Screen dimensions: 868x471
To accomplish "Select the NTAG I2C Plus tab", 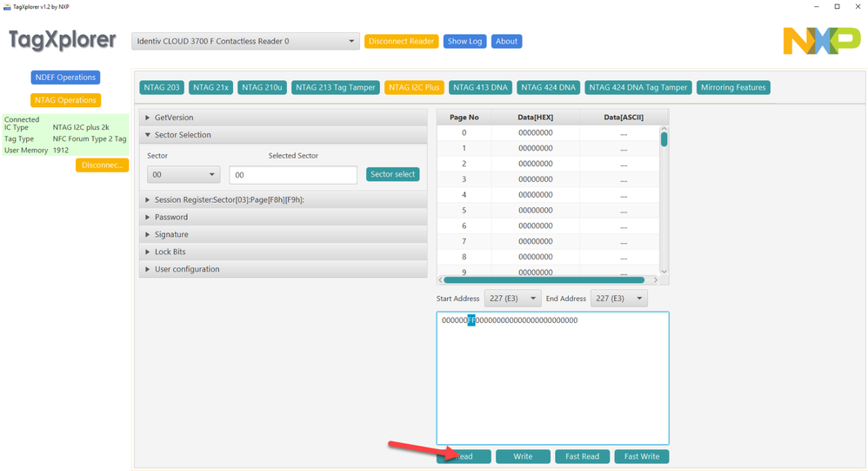I will pos(414,88).
